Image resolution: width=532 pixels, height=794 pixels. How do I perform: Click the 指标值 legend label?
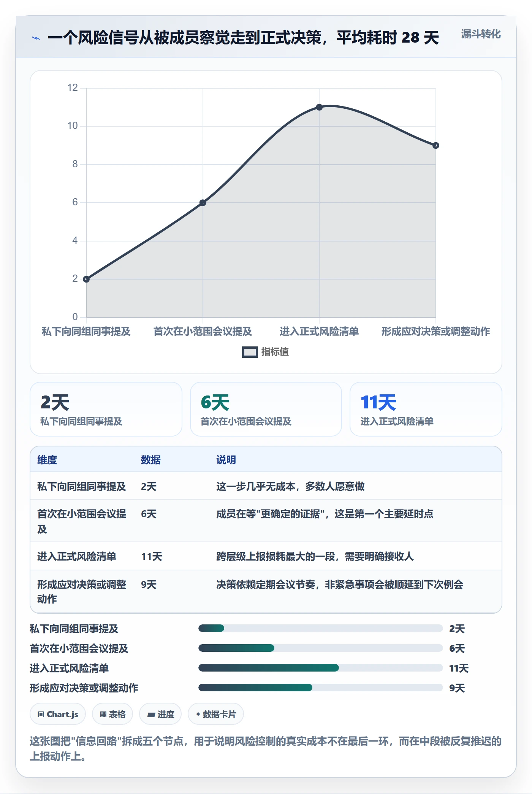point(275,352)
